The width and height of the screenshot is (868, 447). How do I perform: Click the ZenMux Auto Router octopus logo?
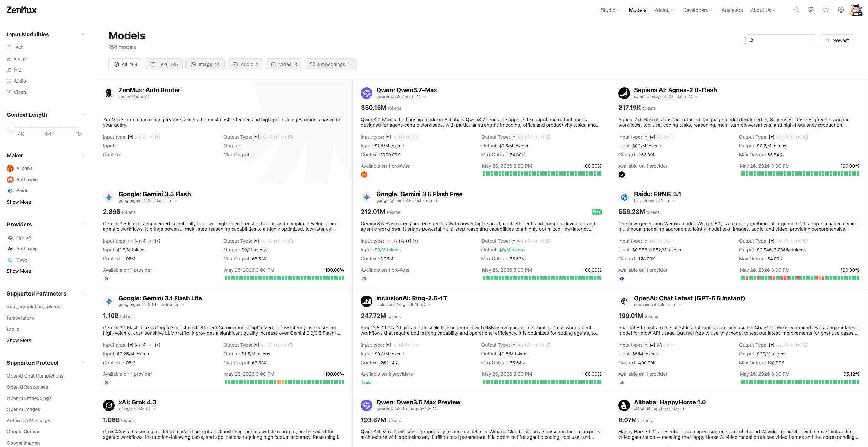click(109, 93)
